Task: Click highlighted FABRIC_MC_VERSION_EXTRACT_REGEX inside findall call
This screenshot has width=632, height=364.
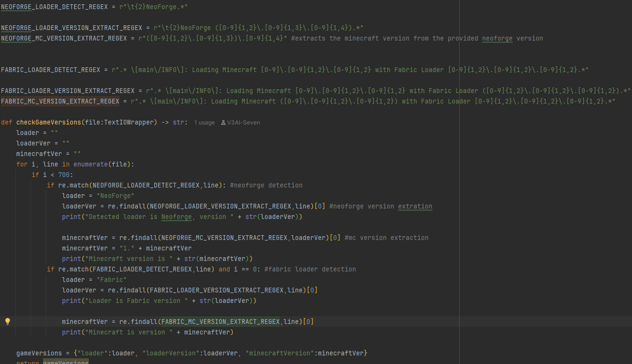Action: tap(220, 322)
